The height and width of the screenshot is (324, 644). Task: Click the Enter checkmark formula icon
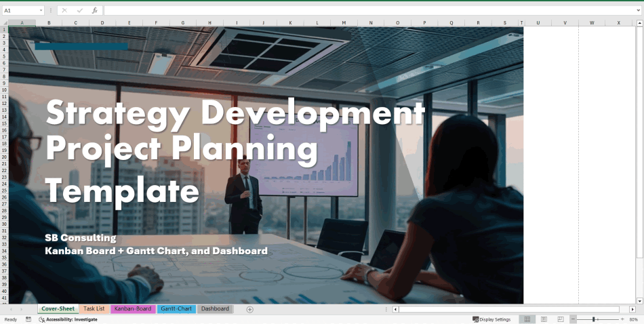(80, 11)
